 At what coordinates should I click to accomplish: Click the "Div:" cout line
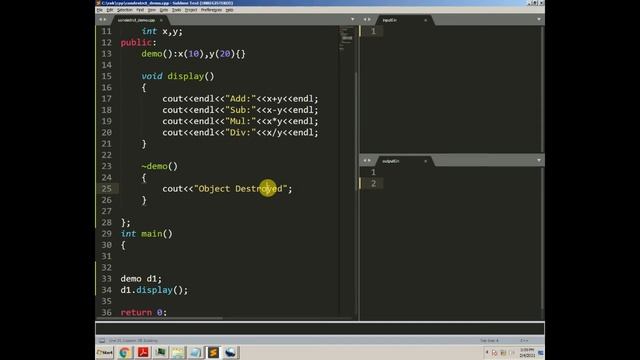[240, 132]
